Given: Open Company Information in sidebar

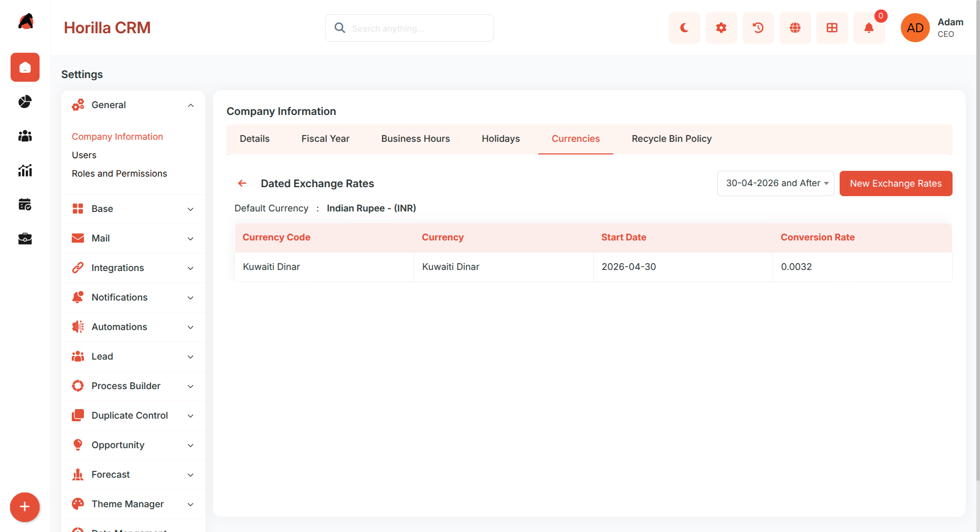Looking at the screenshot, I should [117, 137].
